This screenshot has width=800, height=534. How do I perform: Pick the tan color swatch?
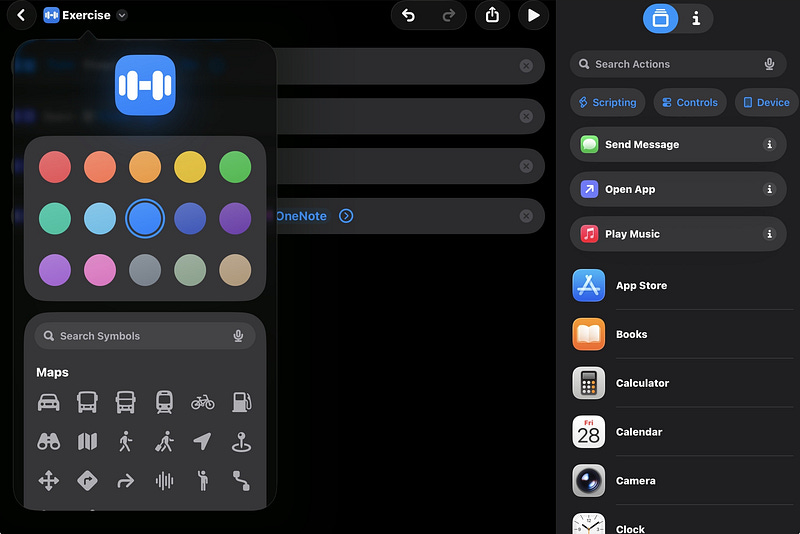(x=235, y=270)
